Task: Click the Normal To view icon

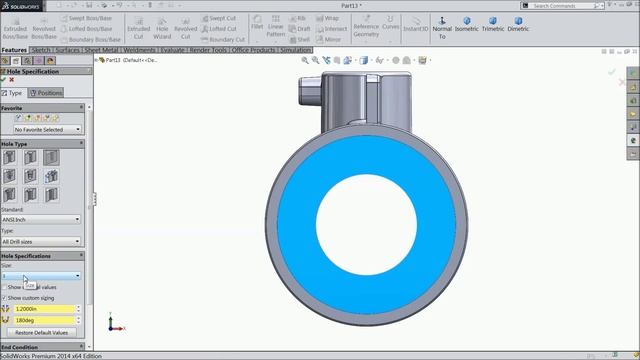Action: click(442, 28)
